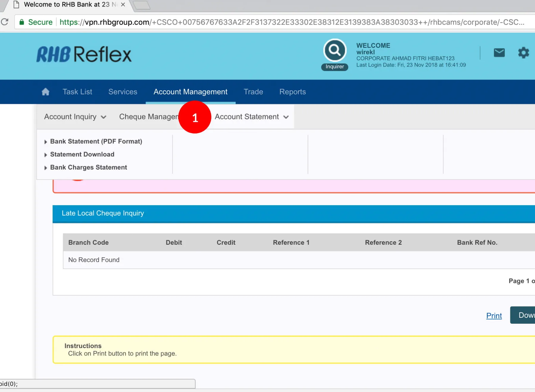Click the RHB Reflex logo
This screenshot has width=535, height=392.
(84, 55)
